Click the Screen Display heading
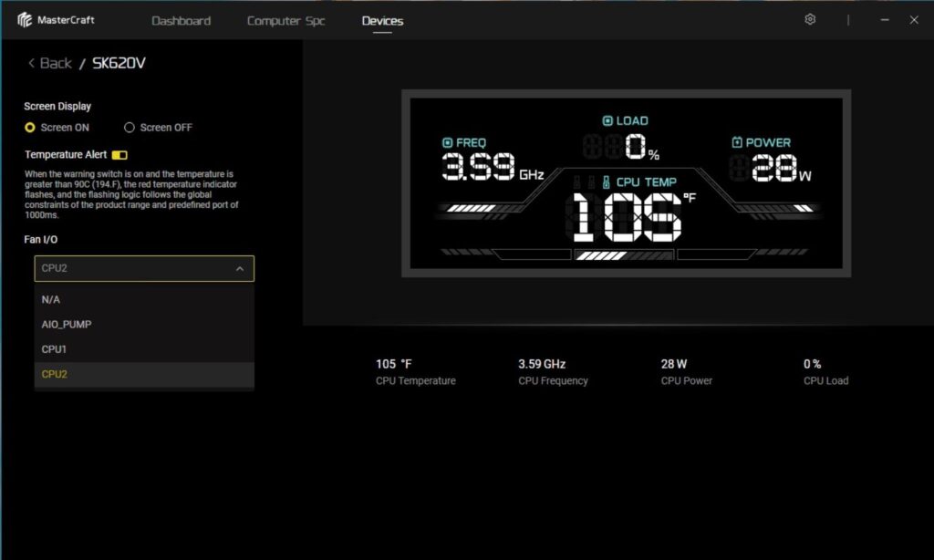The height and width of the screenshot is (560, 934). (x=57, y=107)
